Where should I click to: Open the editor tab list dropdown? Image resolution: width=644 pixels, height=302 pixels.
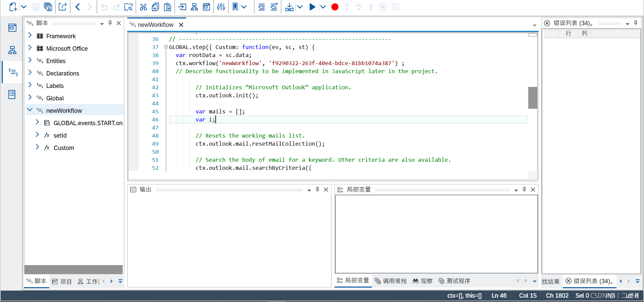[535, 25]
